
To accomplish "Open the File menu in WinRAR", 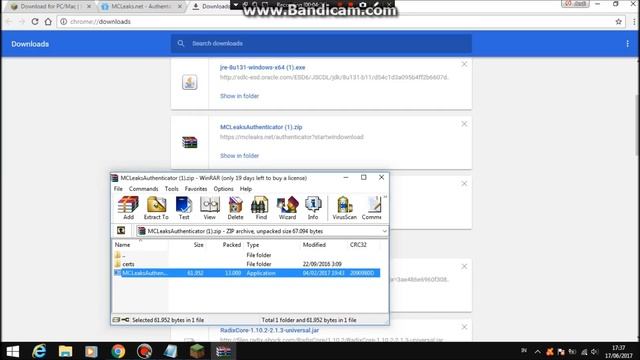I will tap(118, 189).
